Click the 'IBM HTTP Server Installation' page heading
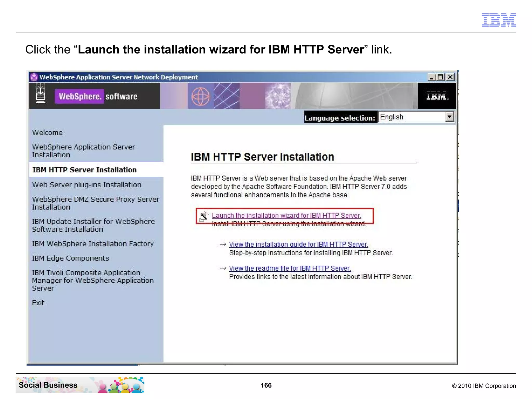The width and height of the screenshot is (532, 399). (262, 157)
